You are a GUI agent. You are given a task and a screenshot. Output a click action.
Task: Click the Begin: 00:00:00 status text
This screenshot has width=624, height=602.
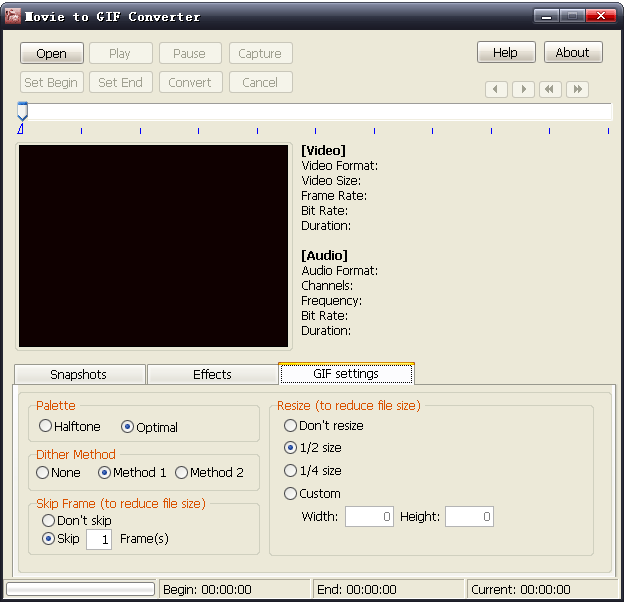pos(207,589)
